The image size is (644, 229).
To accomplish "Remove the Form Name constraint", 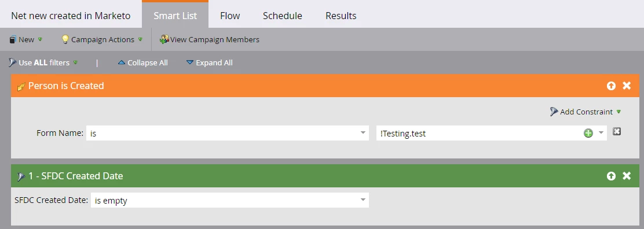I will pos(616,131).
